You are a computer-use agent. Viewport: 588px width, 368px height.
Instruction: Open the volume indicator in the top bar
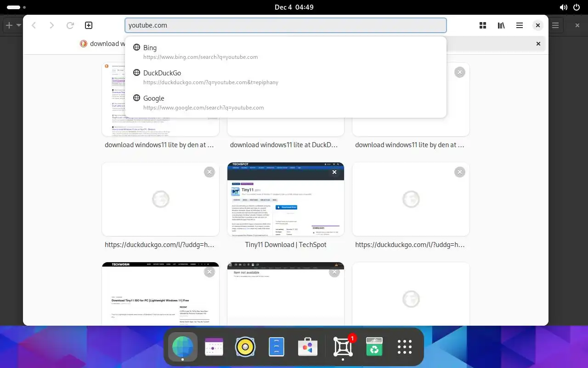click(x=564, y=7)
